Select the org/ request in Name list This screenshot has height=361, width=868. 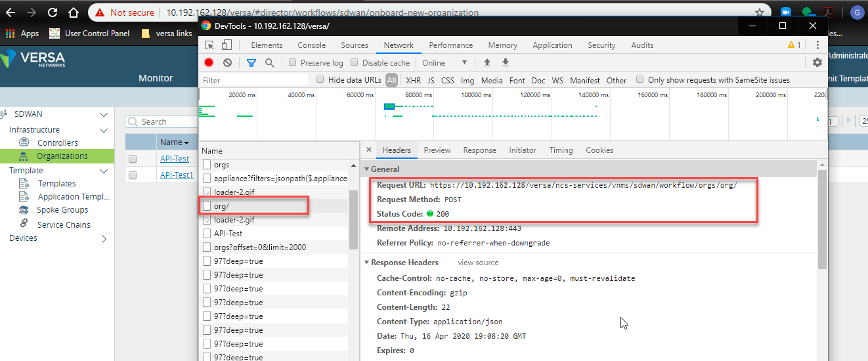274,206
